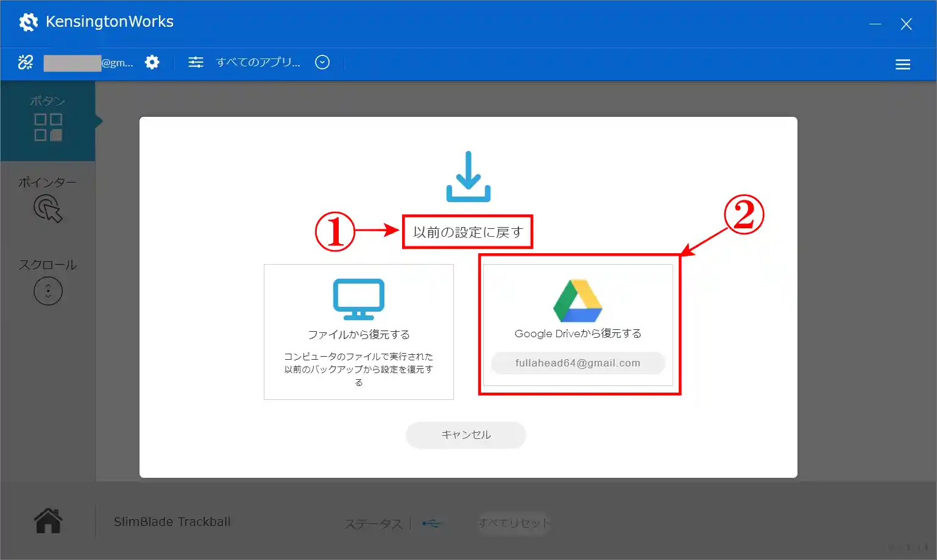Click the @gm... account email text

pyautogui.click(x=117, y=63)
